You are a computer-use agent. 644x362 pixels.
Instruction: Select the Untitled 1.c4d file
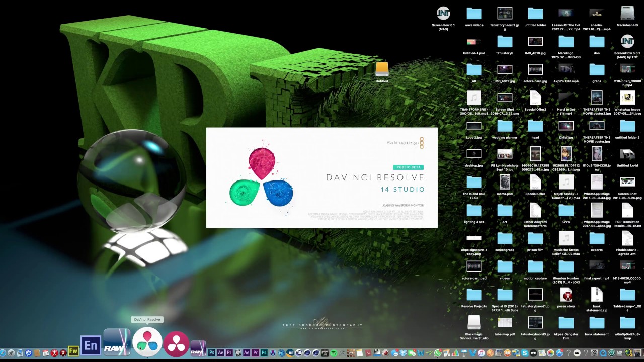point(627,157)
